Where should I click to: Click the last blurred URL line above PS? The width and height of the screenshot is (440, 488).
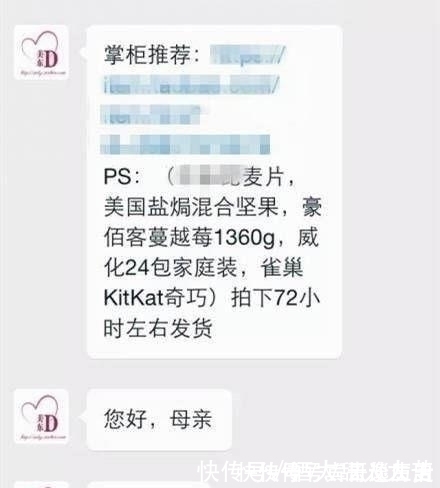(185, 145)
